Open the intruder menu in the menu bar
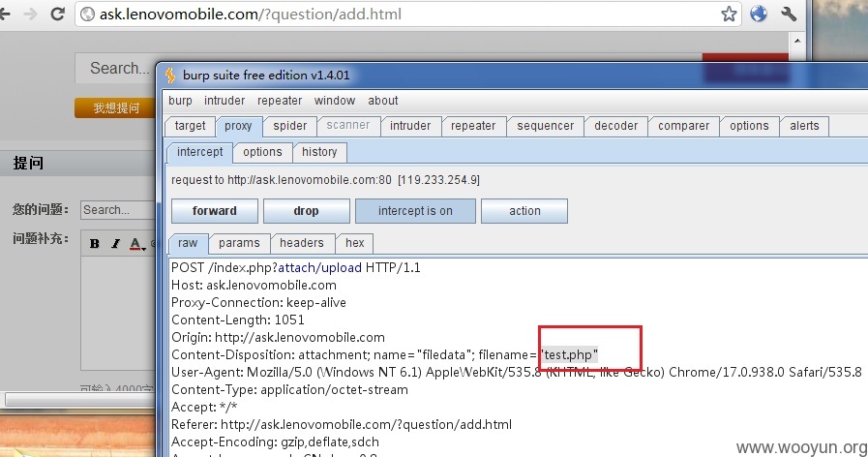The width and height of the screenshot is (868, 457). point(224,101)
